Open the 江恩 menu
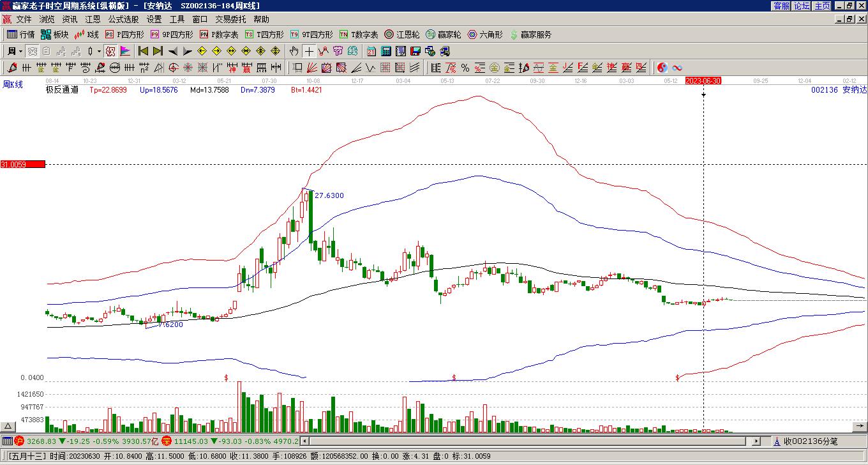The width and height of the screenshot is (868, 465). (x=93, y=19)
